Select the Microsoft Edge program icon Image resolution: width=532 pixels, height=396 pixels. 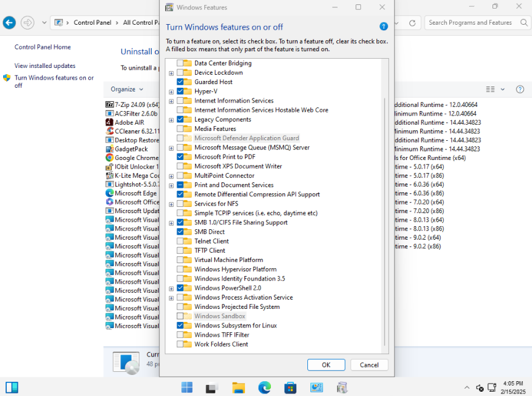[110, 193]
